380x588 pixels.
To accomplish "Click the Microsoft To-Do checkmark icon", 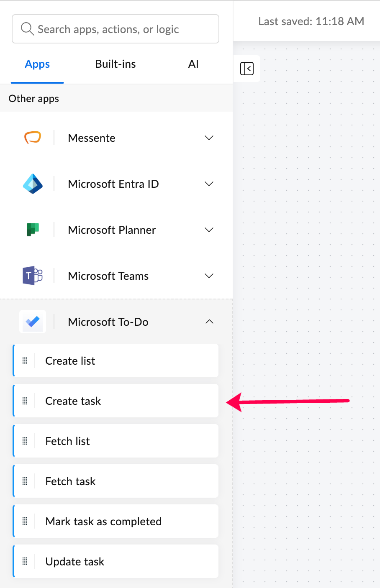I will pyautogui.click(x=33, y=322).
